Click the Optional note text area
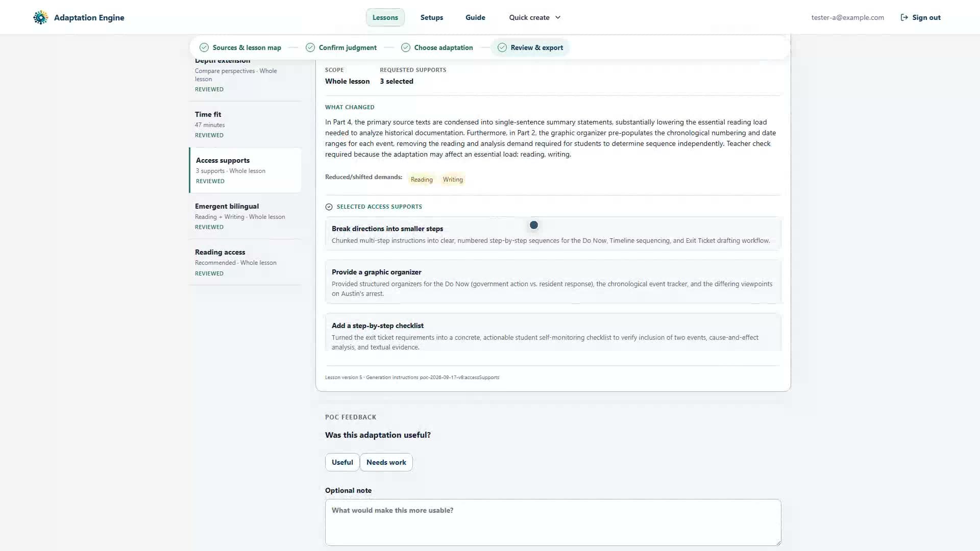The image size is (980, 551). point(553,522)
